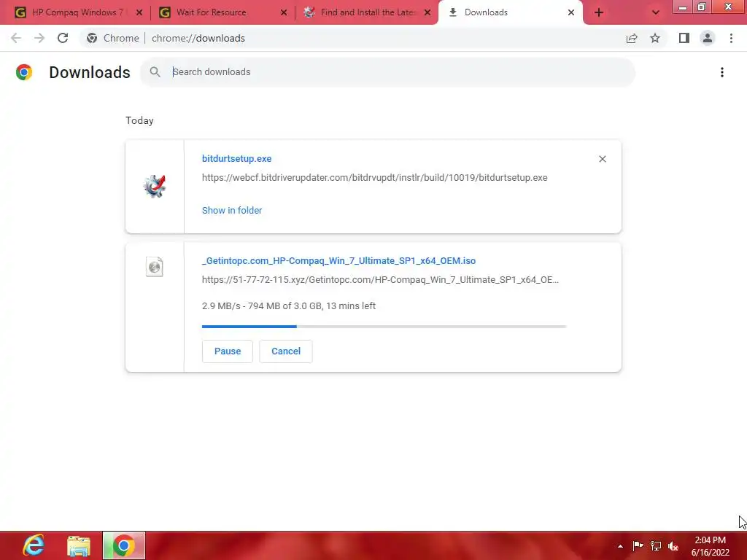Open the Downloads page more actions menu
The width and height of the screenshot is (747, 560).
click(x=722, y=72)
